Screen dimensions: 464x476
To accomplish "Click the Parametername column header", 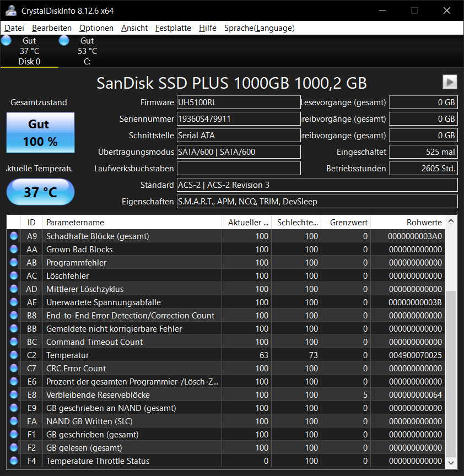I will 132,223.
